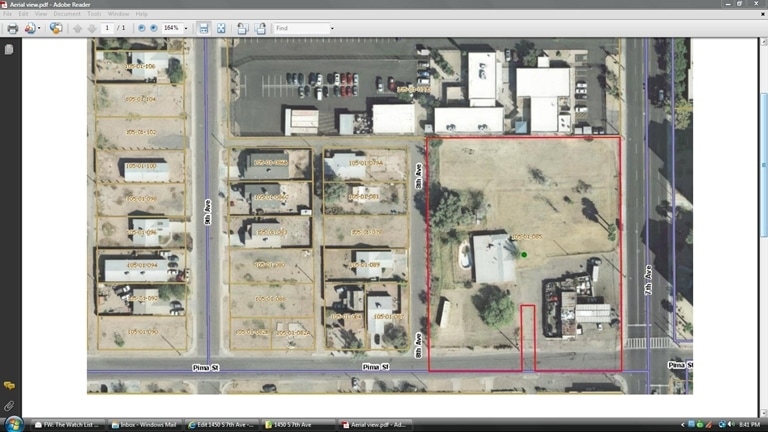
Task: Click the Print icon in the toolbar
Action: coord(13,28)
